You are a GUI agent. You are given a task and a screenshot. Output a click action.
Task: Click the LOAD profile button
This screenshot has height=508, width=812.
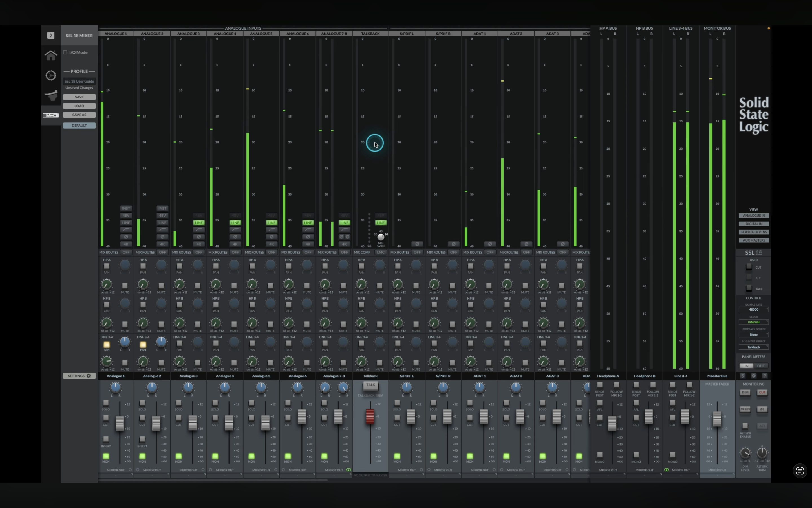coord(79,106)
